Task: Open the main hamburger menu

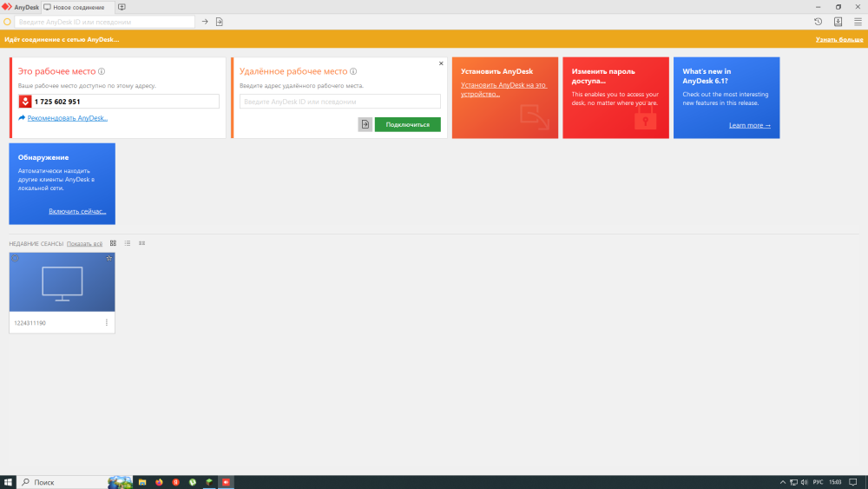Action: click(x=858, y=22)
